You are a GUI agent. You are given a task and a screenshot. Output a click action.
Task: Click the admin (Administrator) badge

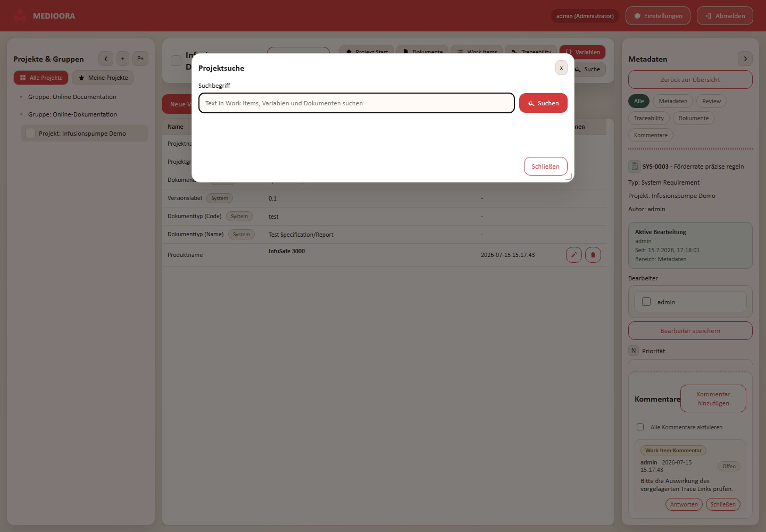point(585,16)
